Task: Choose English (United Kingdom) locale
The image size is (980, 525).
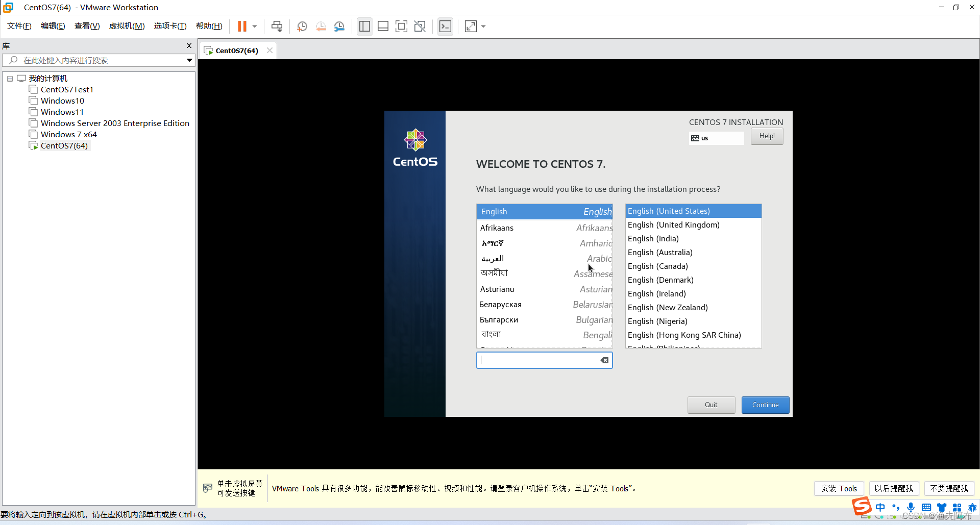Action: pyautogui.click(x=693, y=224)
